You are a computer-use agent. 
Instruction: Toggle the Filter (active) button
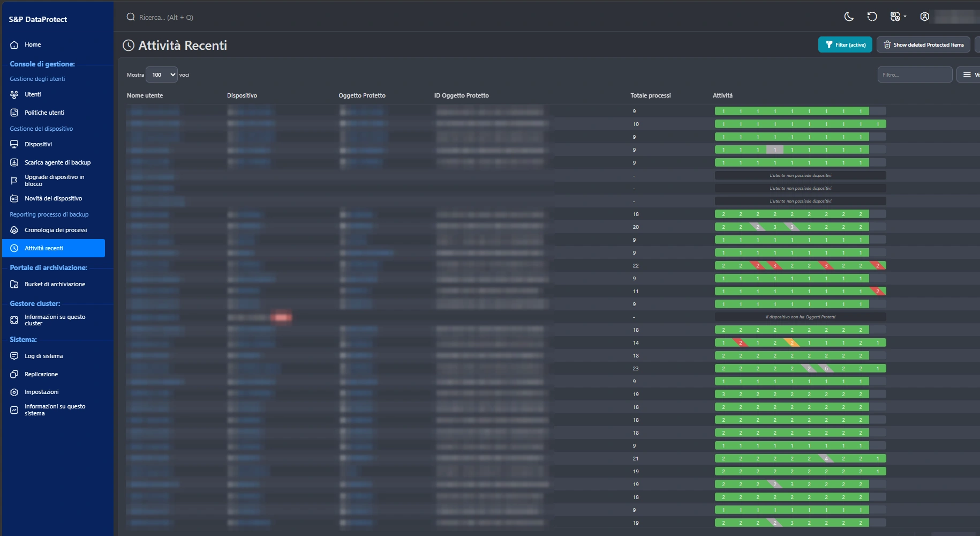(x=845, y=44)
